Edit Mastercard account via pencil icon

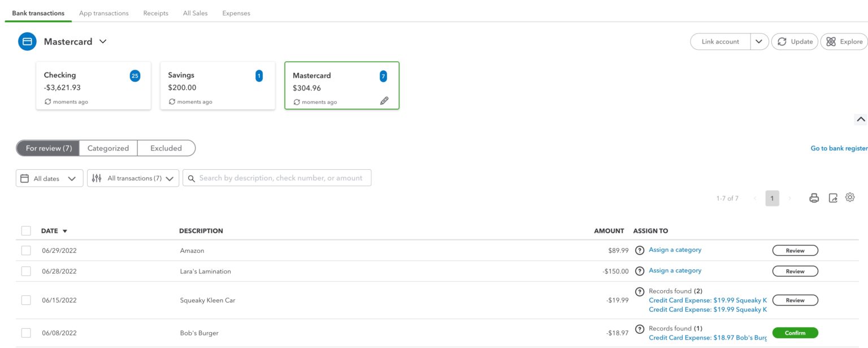pos(385,100)
